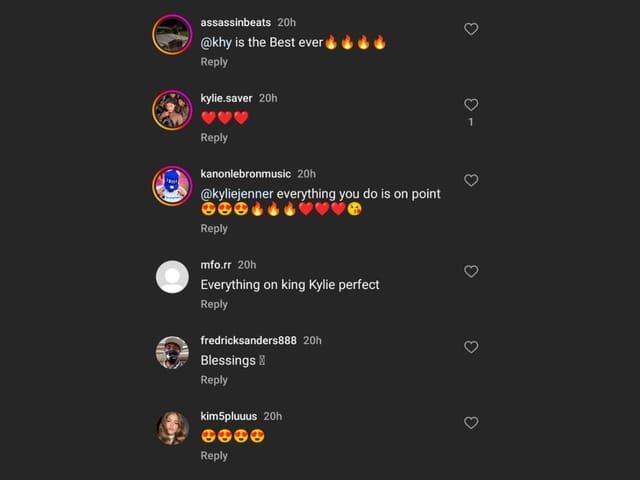Open mfo.rr default profile avatar

(172, 277)
